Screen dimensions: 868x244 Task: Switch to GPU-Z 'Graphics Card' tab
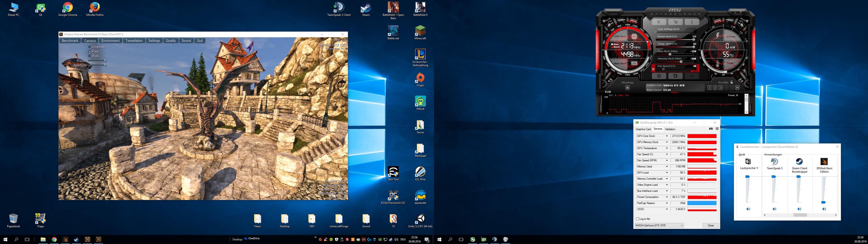tap(643, 129)
